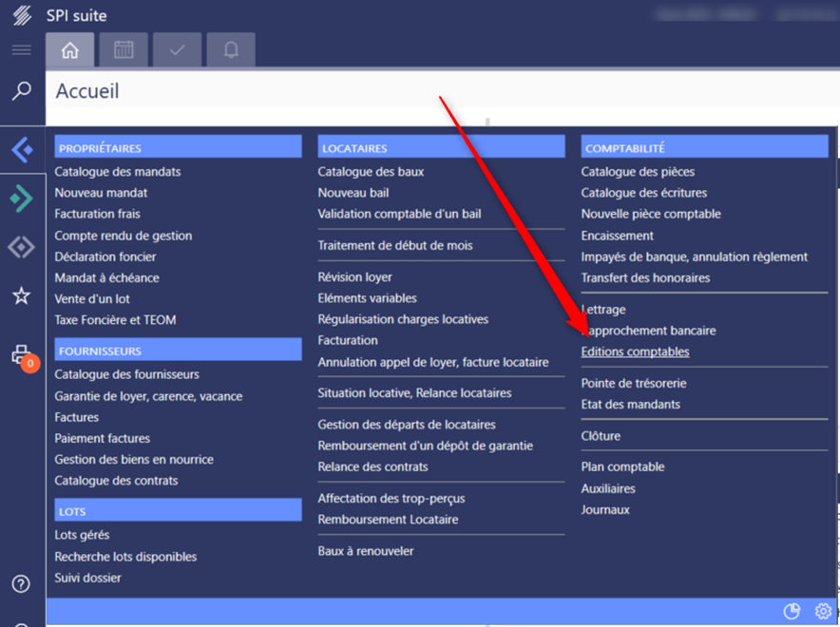Click Traitement de début de mois
This screenshot has width=840, height=627.
click(x=395, y=245)
